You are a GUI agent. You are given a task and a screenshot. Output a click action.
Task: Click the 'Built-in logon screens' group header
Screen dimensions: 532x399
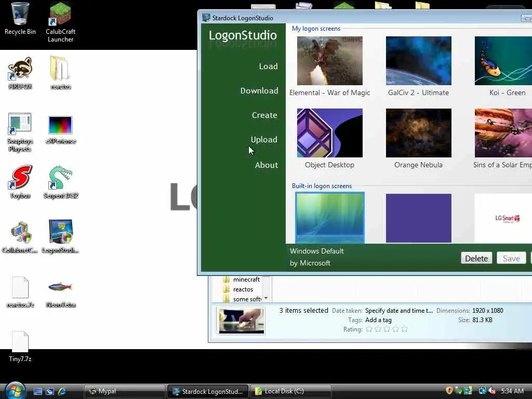(x=322, y=186)
